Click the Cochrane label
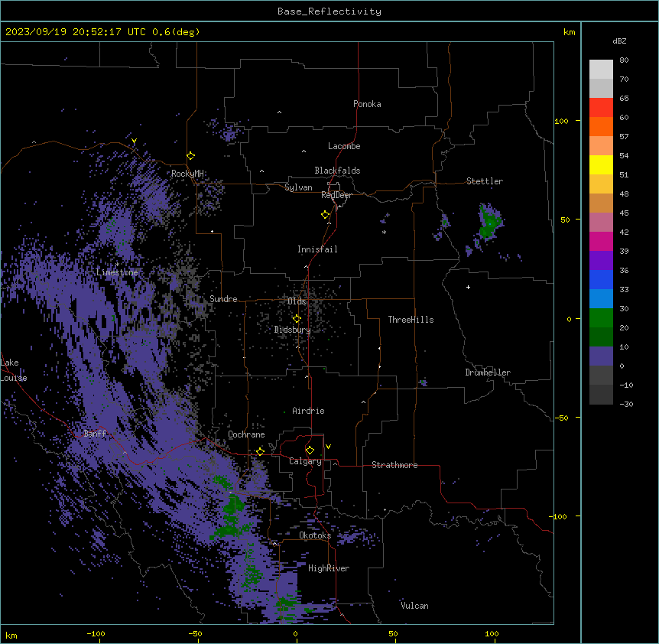659x644 pixels. [246, 434]
